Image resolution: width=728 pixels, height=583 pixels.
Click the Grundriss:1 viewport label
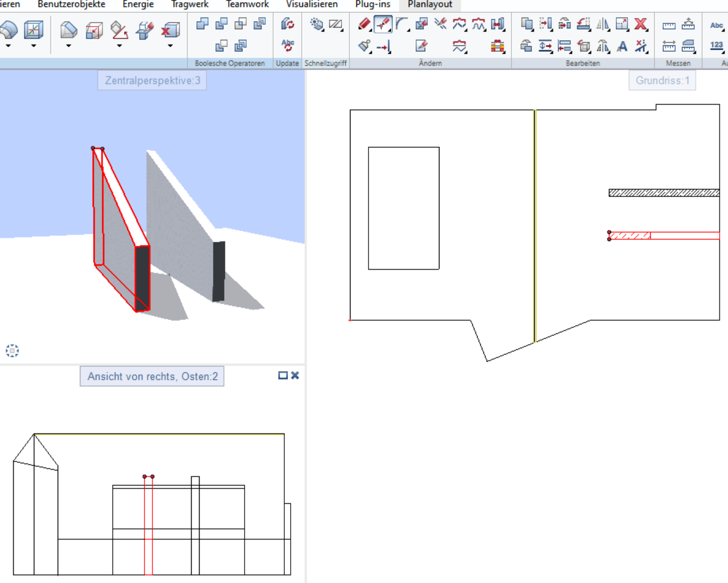662,80
